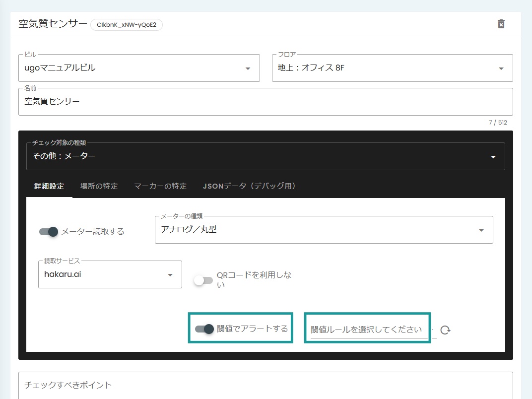532x399 pixels.
Task: Switch to the 場所の特定 tab
Action: pos(99,186)
